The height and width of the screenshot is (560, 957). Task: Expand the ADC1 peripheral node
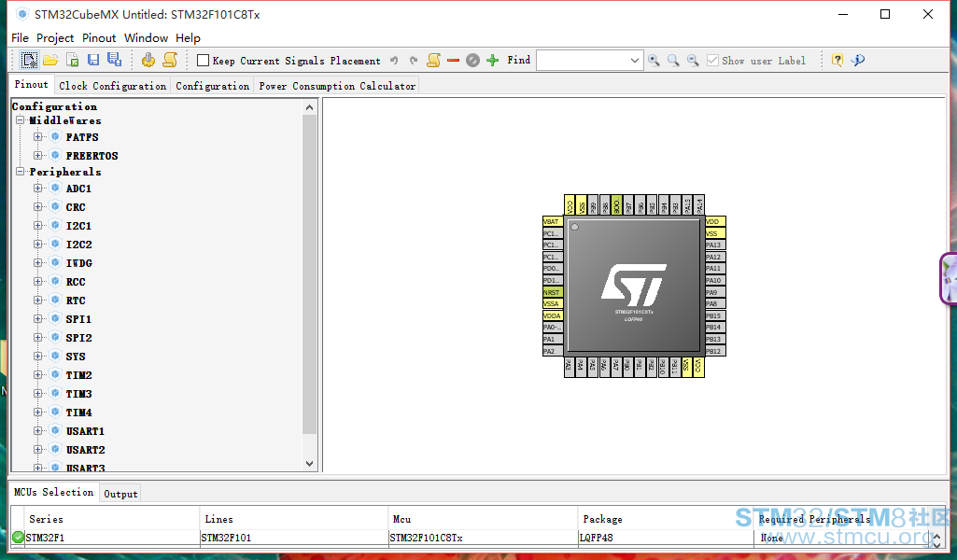click(38, 188)
